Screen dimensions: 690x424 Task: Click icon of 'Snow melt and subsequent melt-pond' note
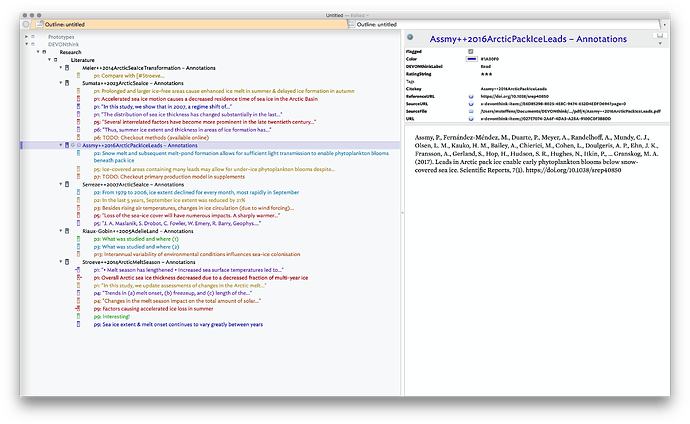point(78,153)
